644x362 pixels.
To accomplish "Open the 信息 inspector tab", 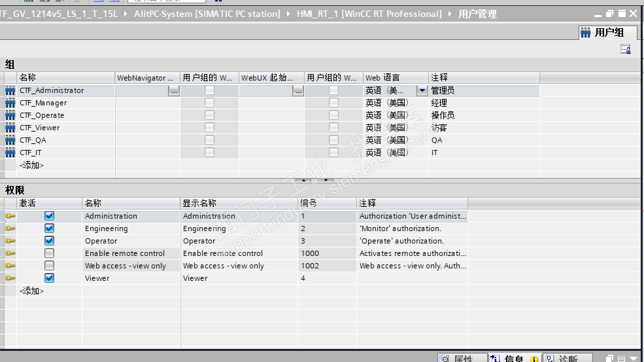I will click(514, 358).
